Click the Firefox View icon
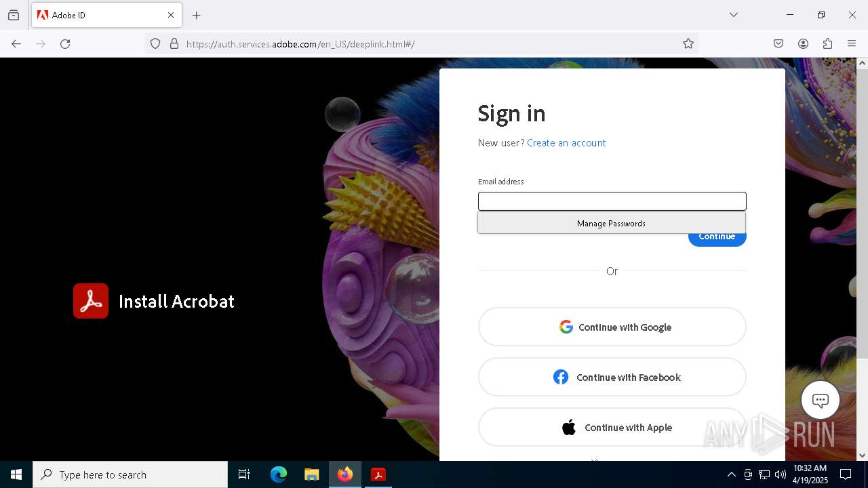The height and width of the screenshot is (488, 868). coord(14,15)
